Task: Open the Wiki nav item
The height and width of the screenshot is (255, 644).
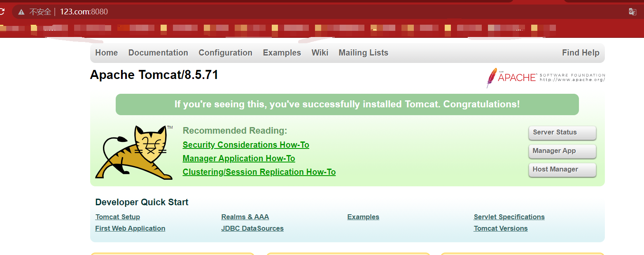Action: 320,53
